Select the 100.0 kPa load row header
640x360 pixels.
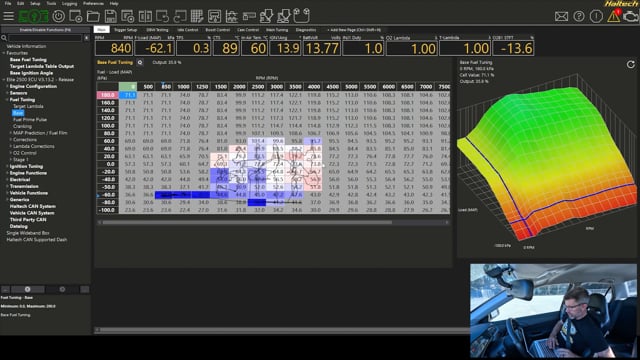click(x=108, y=126)
